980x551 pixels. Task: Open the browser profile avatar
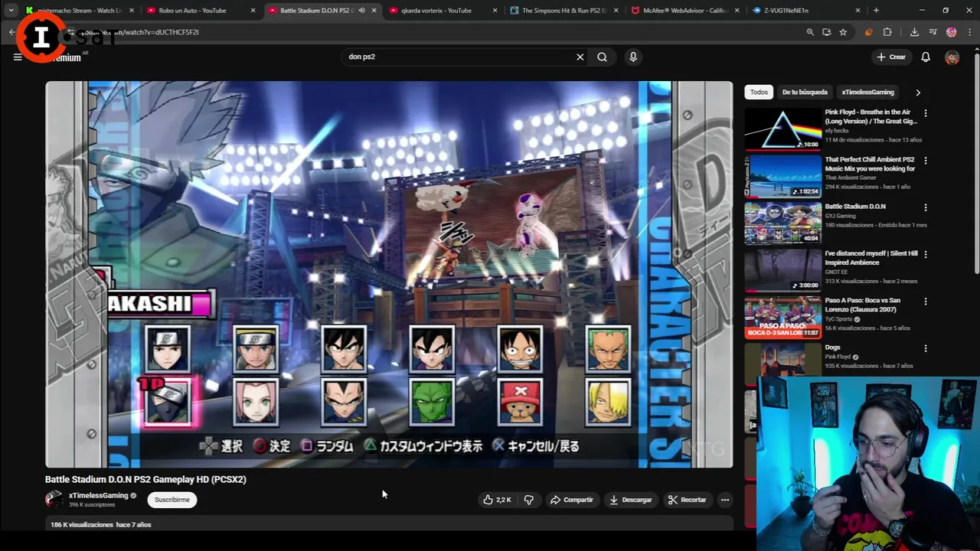952,32
